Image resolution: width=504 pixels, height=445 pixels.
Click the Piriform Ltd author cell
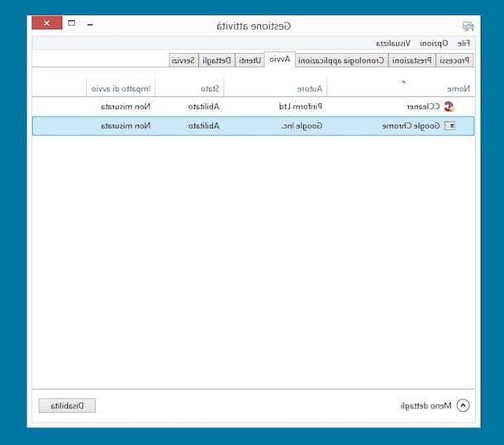[x=301, y=107]
